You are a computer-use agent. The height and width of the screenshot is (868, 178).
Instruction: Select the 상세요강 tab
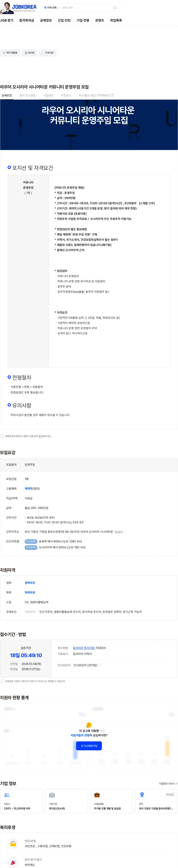[x=6, y=95]
